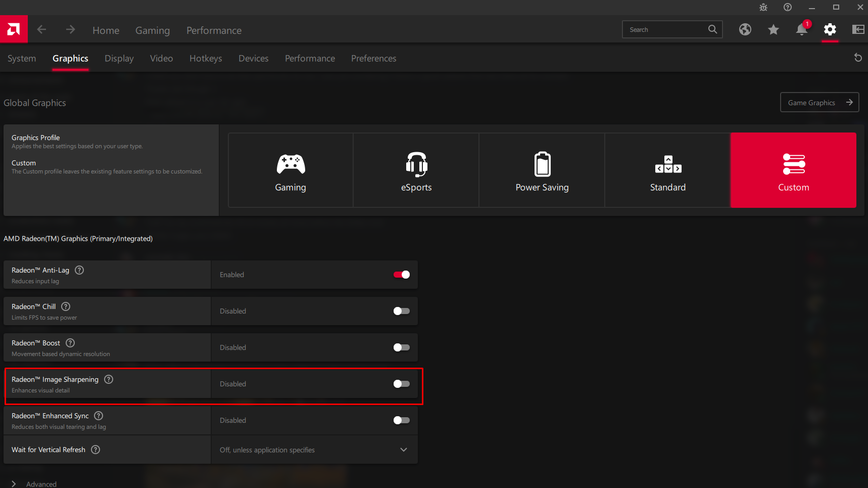This screenshot has height=488, width=868.
Task: Switch to the Display tab
Action: click(119, 59)
